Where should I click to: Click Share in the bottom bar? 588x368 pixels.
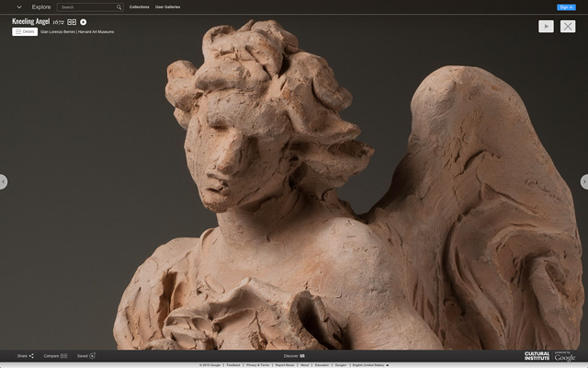coord(25,356)
